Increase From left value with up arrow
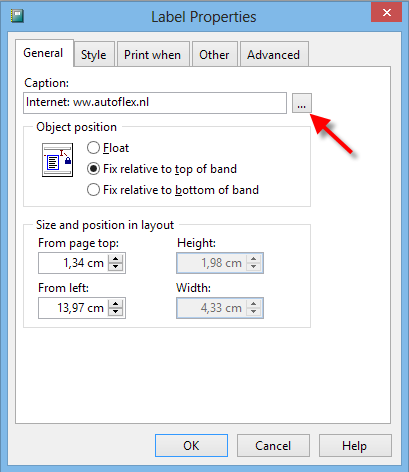This screenshot has width=409, height=472. coord(116,304)
